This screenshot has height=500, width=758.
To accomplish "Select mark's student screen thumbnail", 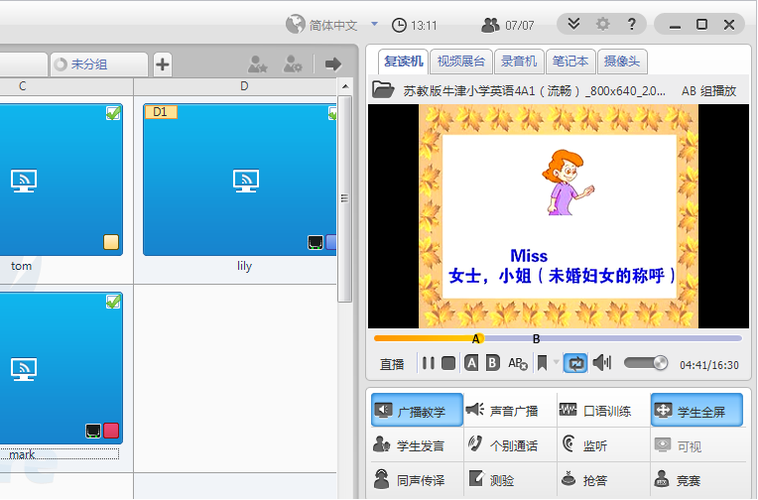I will point(60,368).
